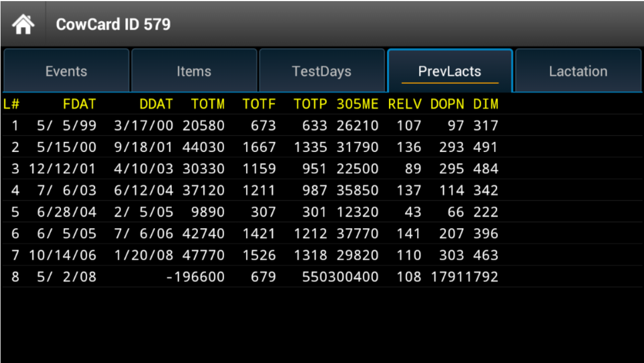644x363 pixels.
Task: Click the CowCard ID 579 title
Action: pyautogui.click(x=113, y=25)
